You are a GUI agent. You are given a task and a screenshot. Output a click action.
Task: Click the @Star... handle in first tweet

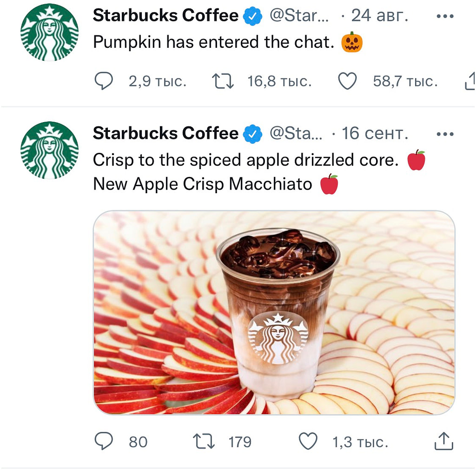tap(299, 15)
